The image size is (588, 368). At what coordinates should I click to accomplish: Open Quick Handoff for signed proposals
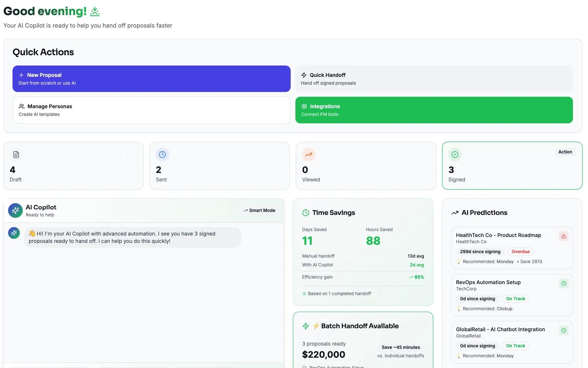click(434, 79)
